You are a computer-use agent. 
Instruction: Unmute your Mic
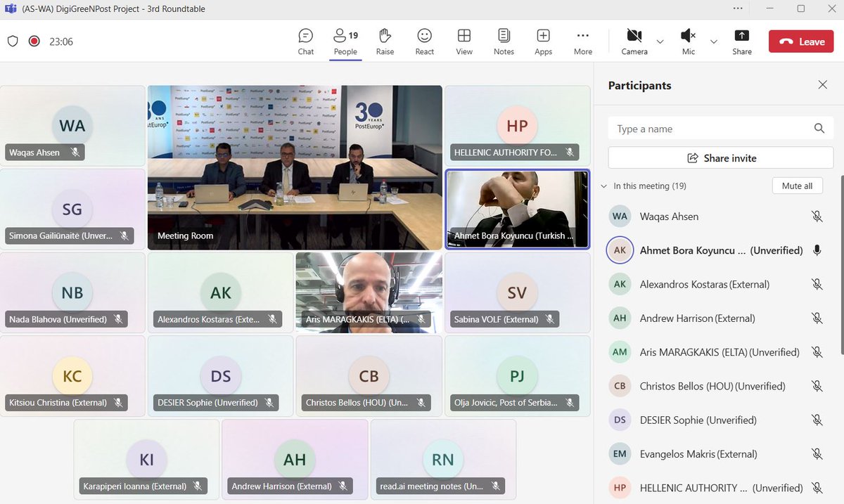pyautogui.click(x=687, y=41)
